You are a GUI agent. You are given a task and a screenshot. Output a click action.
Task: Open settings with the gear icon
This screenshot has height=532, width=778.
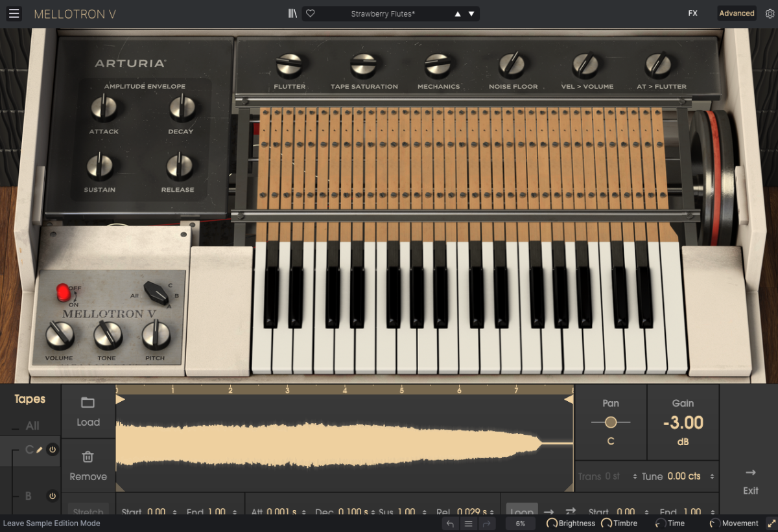pyautogui.click(x=770, y=14)
